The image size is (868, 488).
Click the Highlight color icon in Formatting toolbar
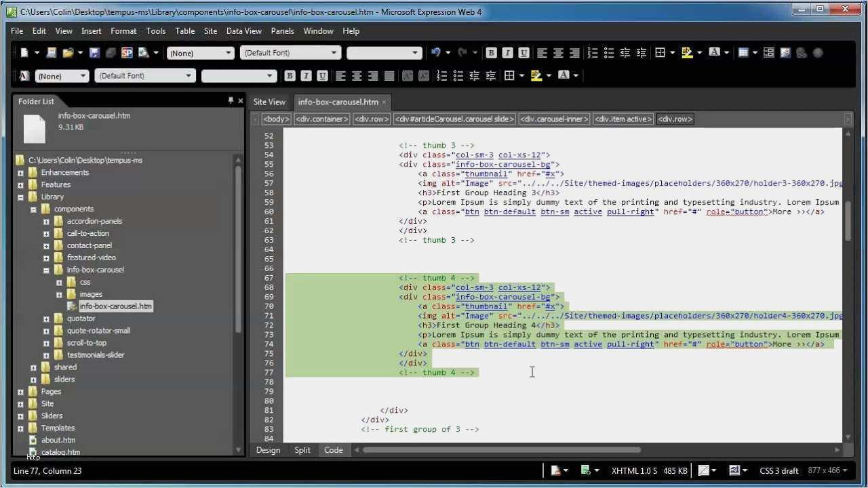point(536,76)
